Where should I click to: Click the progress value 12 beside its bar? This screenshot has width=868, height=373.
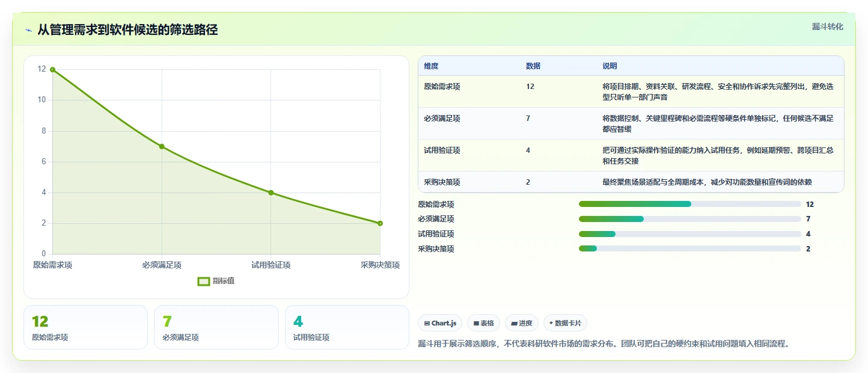[x=810, y=205]
